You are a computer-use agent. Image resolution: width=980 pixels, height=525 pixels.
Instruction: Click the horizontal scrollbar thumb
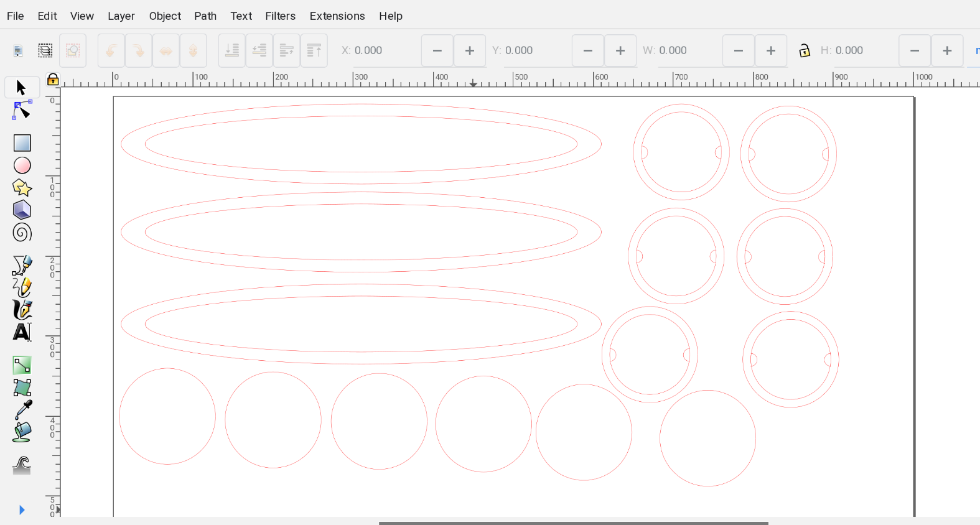(x=574, y=523)
